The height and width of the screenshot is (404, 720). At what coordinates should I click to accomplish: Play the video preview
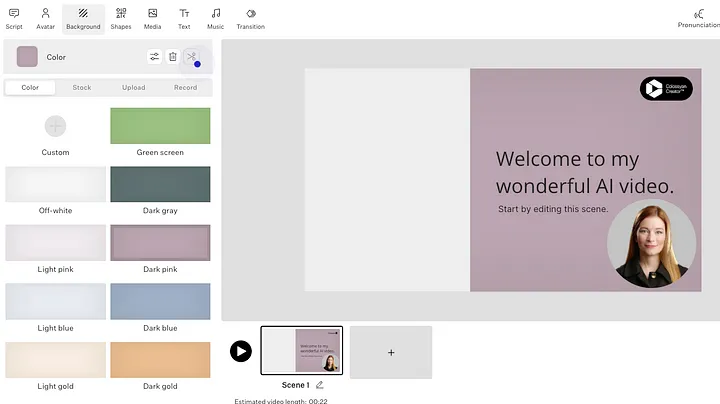[241, 351]
